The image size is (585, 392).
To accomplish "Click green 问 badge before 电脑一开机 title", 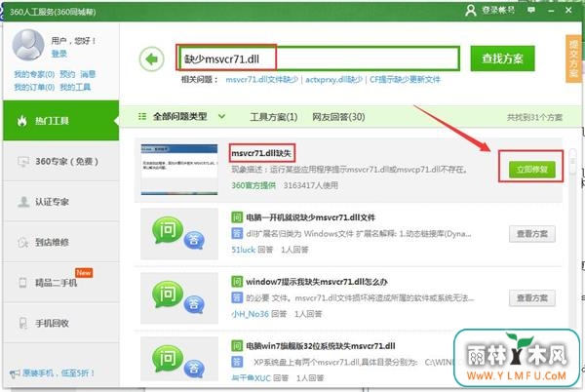I will [237, 217].
